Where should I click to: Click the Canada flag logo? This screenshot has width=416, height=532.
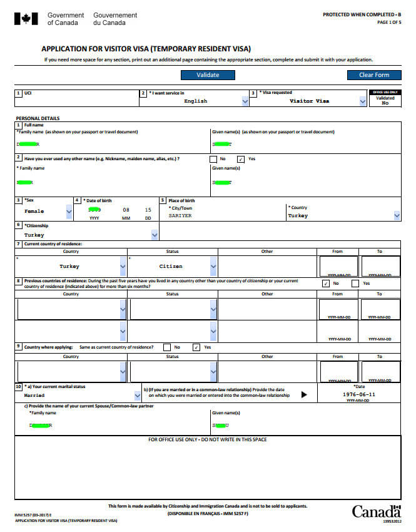[26, 19]
